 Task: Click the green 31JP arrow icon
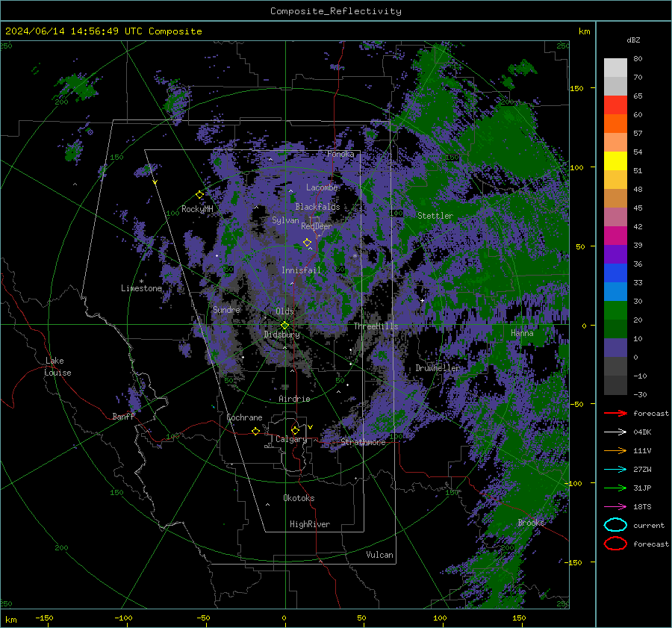click(x=615, y=488)
